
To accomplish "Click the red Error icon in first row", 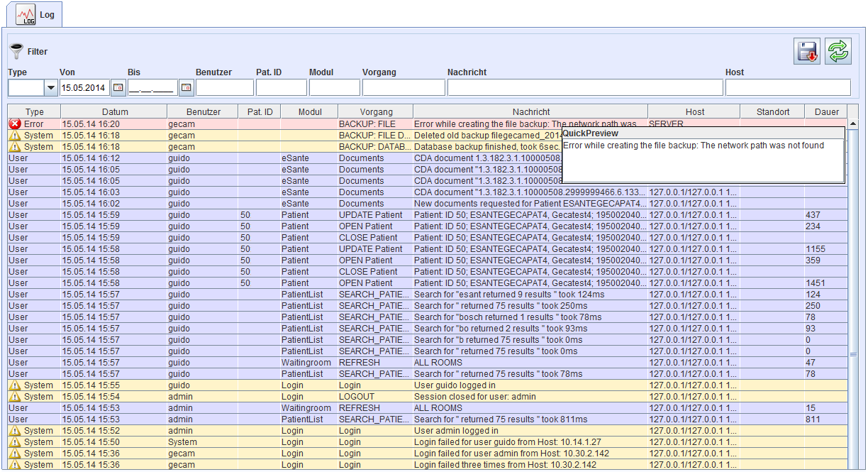I will [x=15, y=124].
